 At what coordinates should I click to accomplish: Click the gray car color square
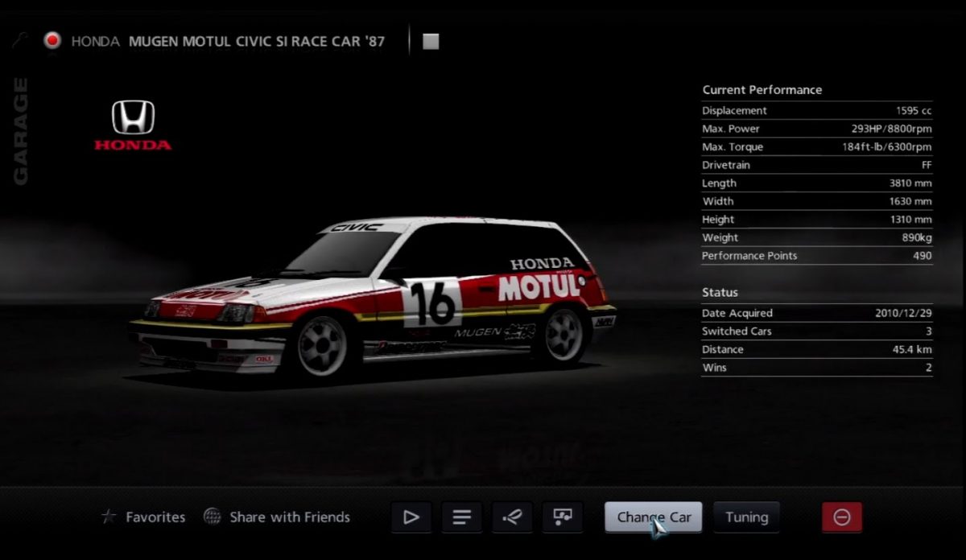[431, 41]
